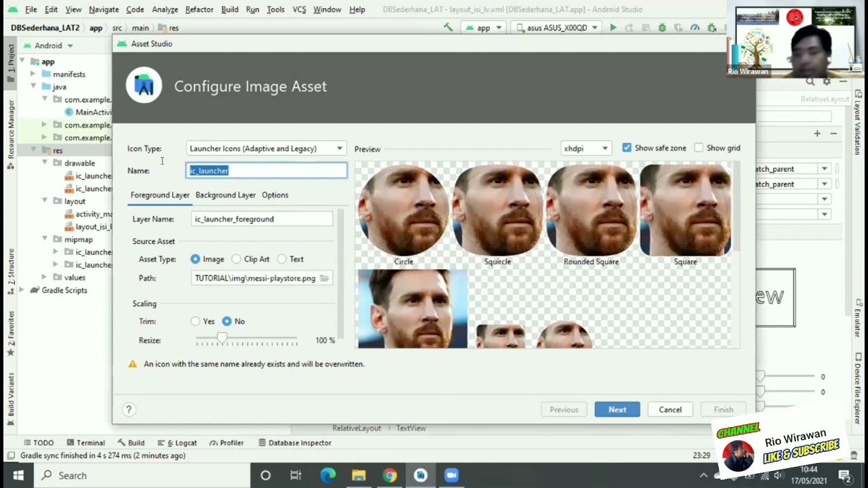Click the Attach Debugger to Process icon
The width and height of the screenshot is (868, 488).
pos(711,28)
